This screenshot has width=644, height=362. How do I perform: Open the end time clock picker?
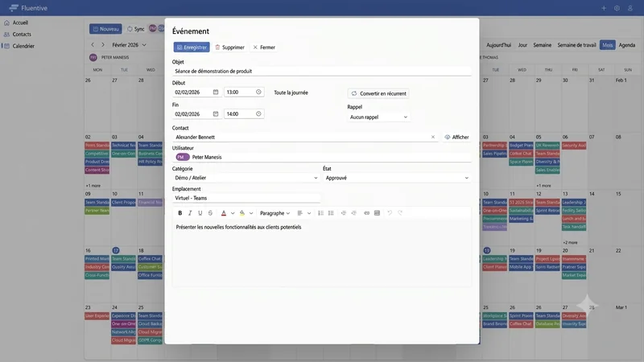point(258,113)
